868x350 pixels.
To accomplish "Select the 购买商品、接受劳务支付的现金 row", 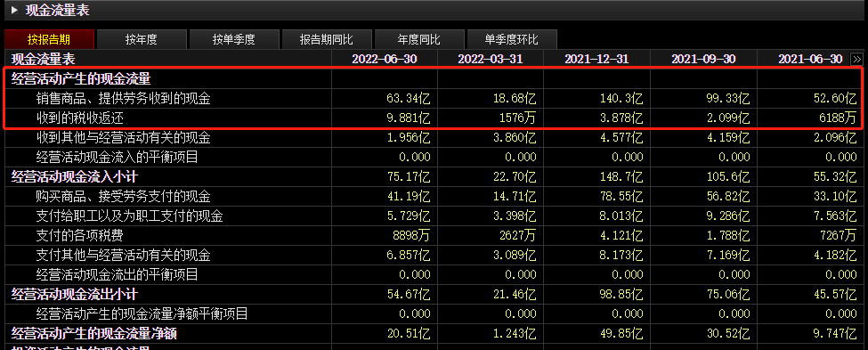I will click(x=434, y=196).
